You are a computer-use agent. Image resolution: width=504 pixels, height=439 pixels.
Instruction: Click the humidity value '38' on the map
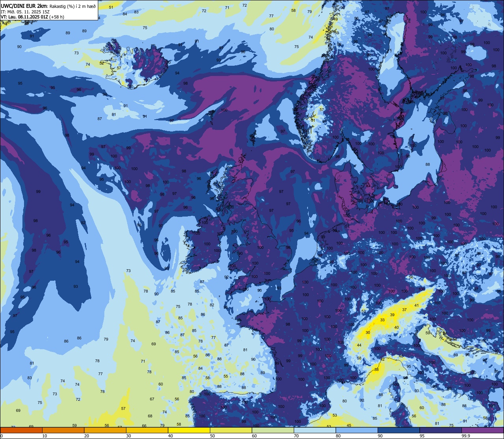coord(376,370)
